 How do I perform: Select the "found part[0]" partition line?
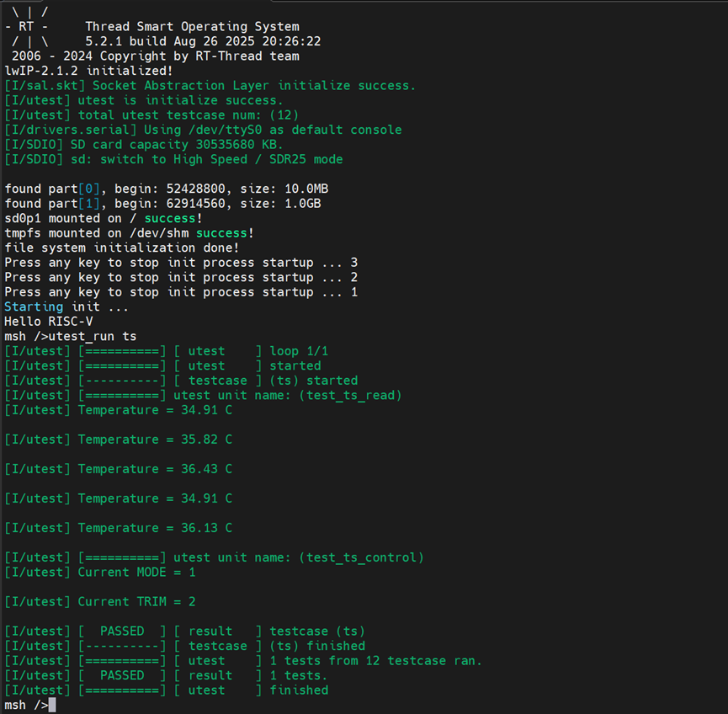click(166, 189)
